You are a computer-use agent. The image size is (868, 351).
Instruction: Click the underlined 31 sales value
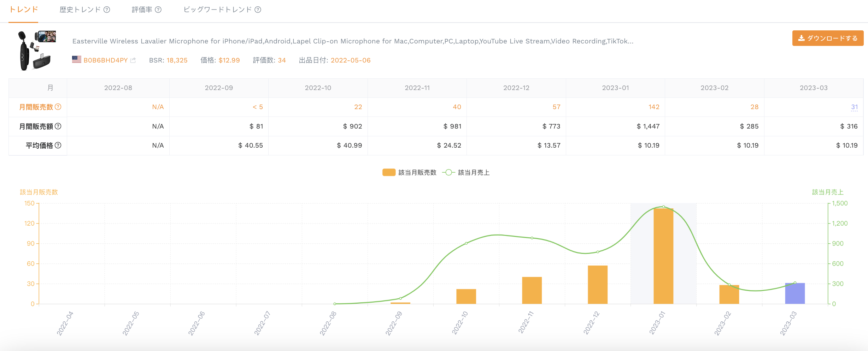[854, 107]
